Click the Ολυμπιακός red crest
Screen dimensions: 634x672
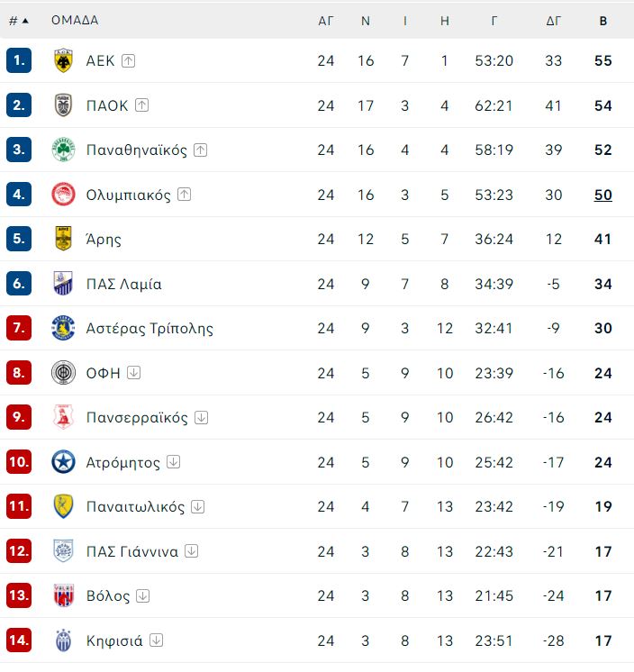point(63,195)
